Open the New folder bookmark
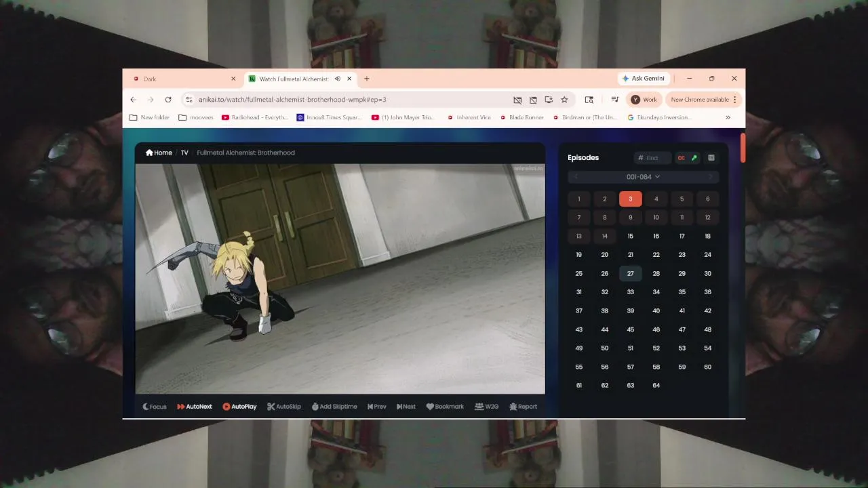868x488 pixels. (x=149, y=117)
